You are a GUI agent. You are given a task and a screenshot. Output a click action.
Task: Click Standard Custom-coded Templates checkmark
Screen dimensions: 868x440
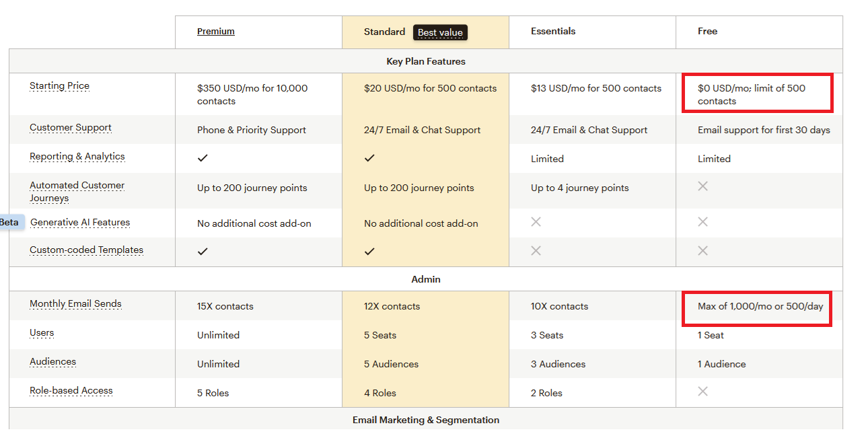(369, 251)
